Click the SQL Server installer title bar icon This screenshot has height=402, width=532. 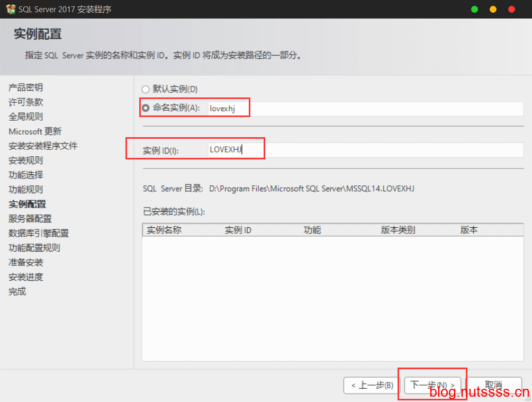(11, 9)
